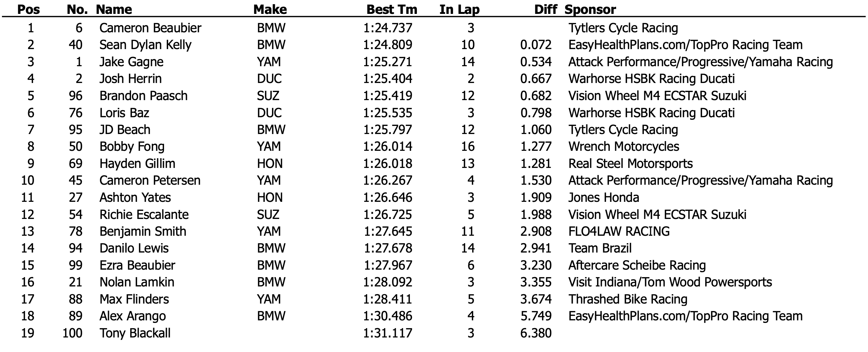Select rider name Cameron Beaubier

coord(150,28)
